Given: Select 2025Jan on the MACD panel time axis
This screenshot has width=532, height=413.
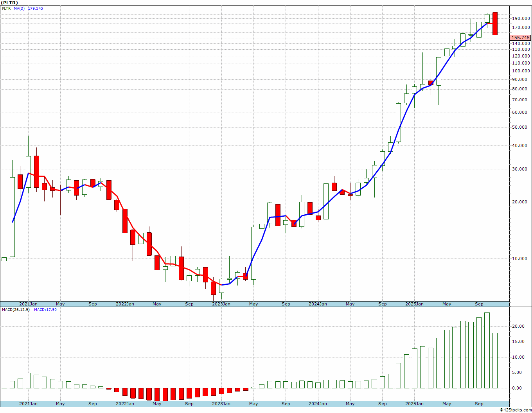Looking at the screenshot, I should (414, 404).
